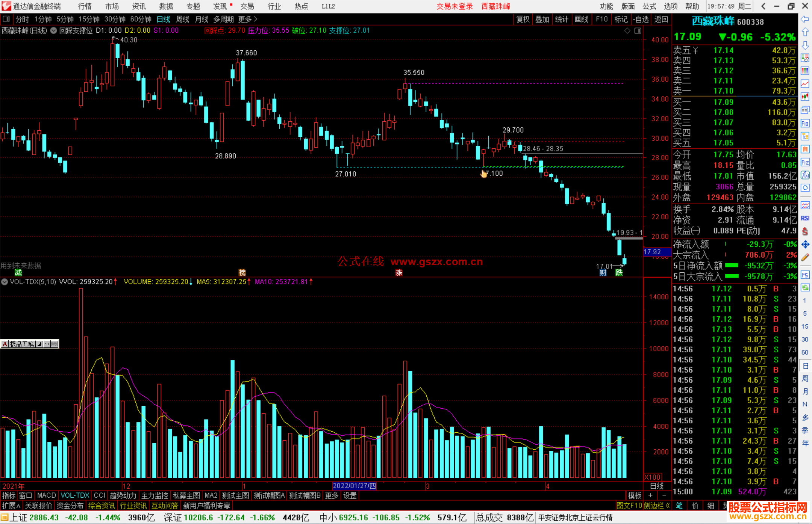
Task: Open the 图文F10 link at bottom
Action: [629, 506]
